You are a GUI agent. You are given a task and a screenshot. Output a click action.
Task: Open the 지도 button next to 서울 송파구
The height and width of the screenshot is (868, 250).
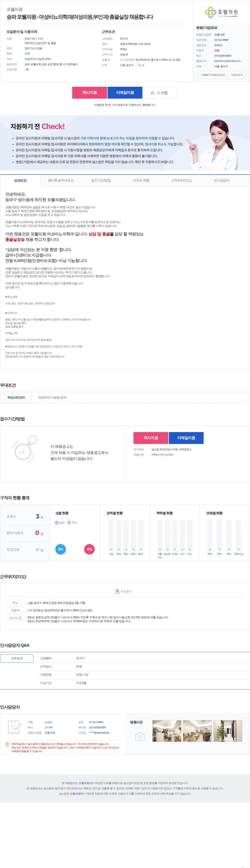[x=141, y=65]
